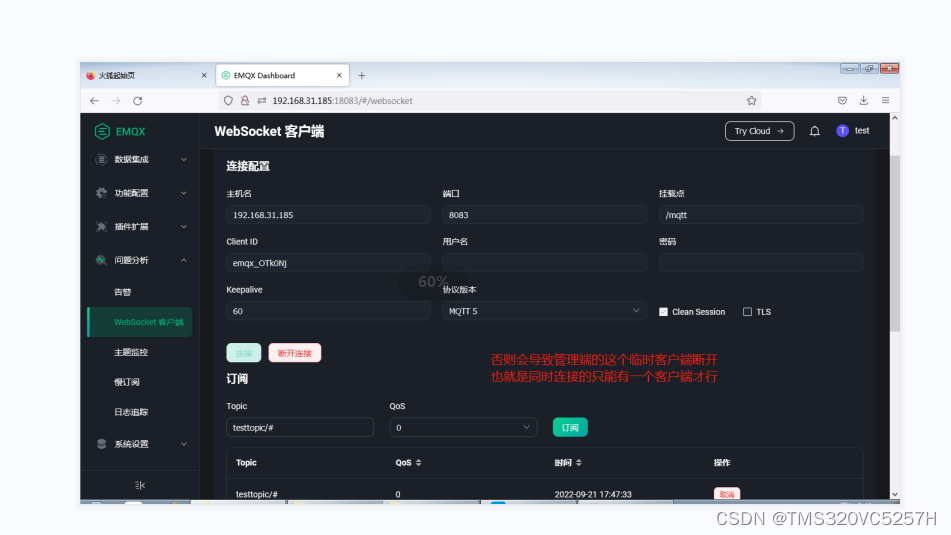The height and width of the screenshot is (535, 951).
Task: Click the 用户名 input field
Action: click(544, 263)
